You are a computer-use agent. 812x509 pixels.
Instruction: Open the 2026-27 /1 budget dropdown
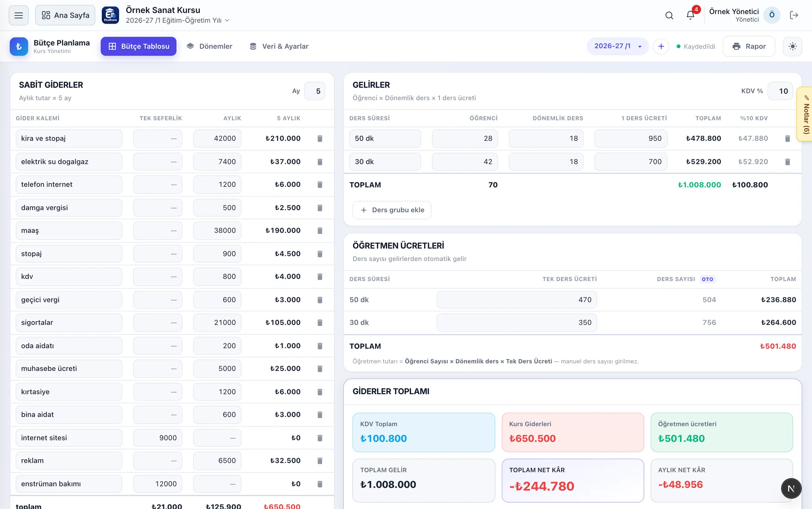(617, 46)
